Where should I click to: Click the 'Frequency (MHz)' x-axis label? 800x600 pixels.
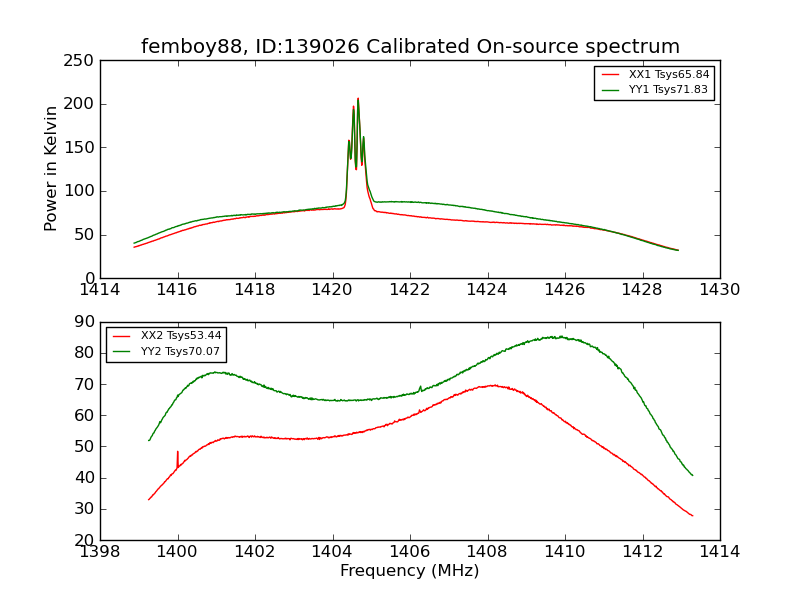(410, 570)
